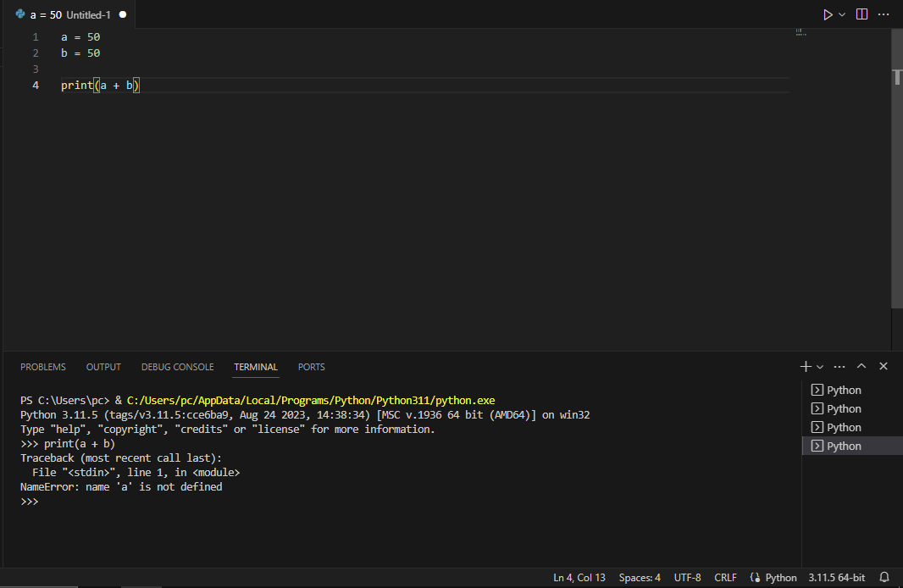This screenshot has height=588, width=903.
Task: Select the PORTS tab
Action: pos(311,367)
